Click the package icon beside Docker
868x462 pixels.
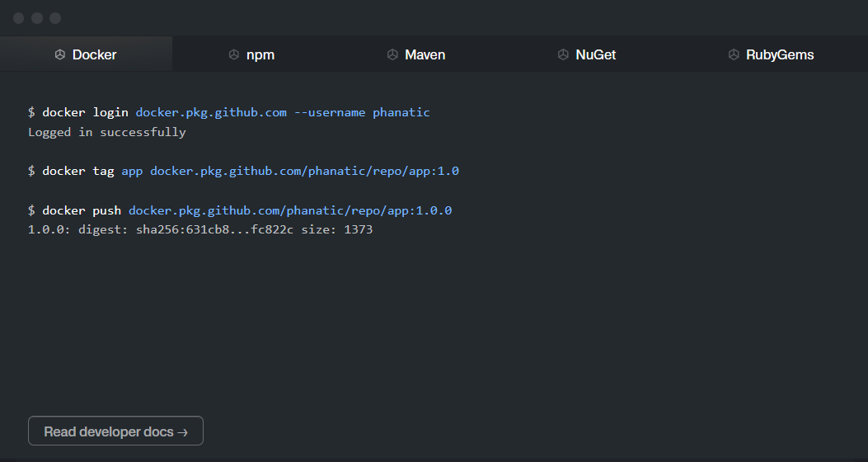pos(60,54)
